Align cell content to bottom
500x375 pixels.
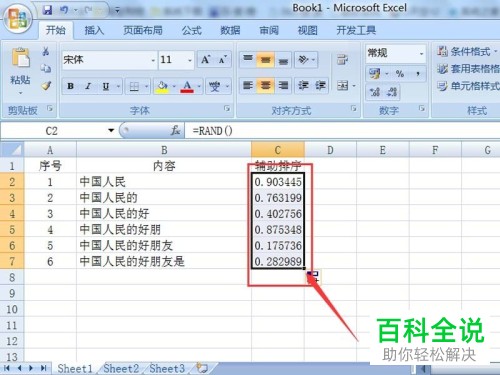pyautogui.click(x=283, y=60)
